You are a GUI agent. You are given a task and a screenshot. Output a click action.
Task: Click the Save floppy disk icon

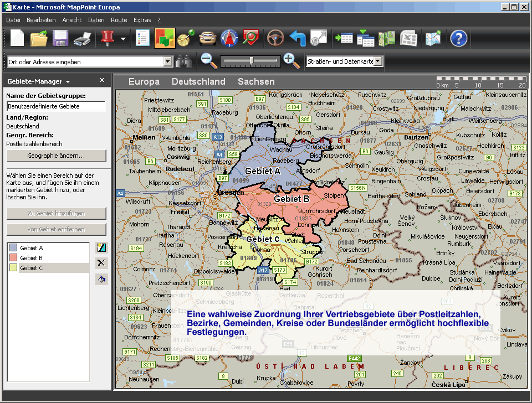tap(60, 38)
